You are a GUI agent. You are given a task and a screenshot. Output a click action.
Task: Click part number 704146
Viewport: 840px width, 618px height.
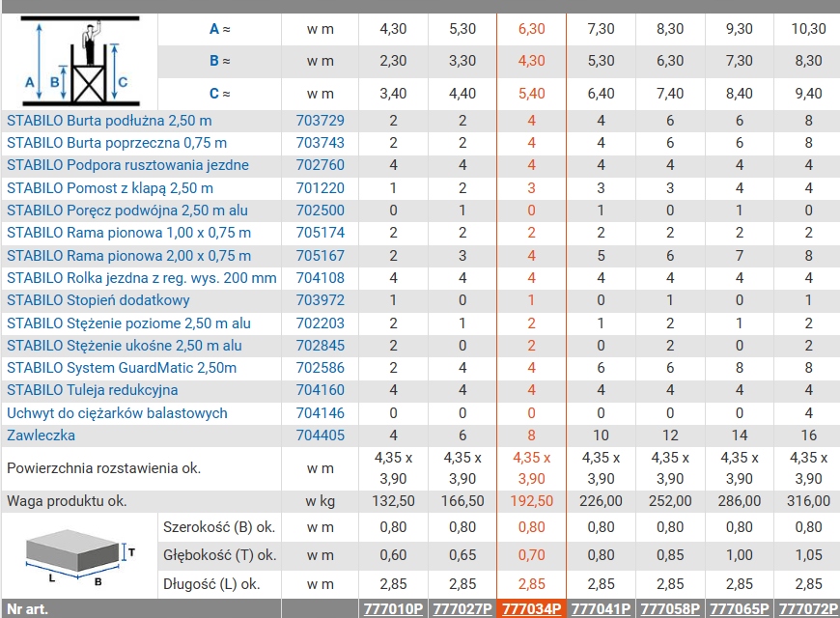pyautogui.click(x=321, y=413)
